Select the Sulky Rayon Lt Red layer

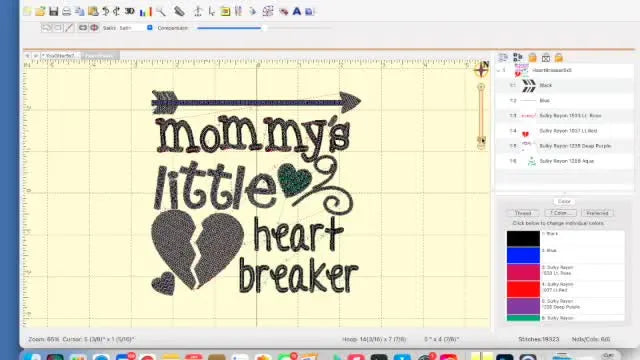[565, 131]
